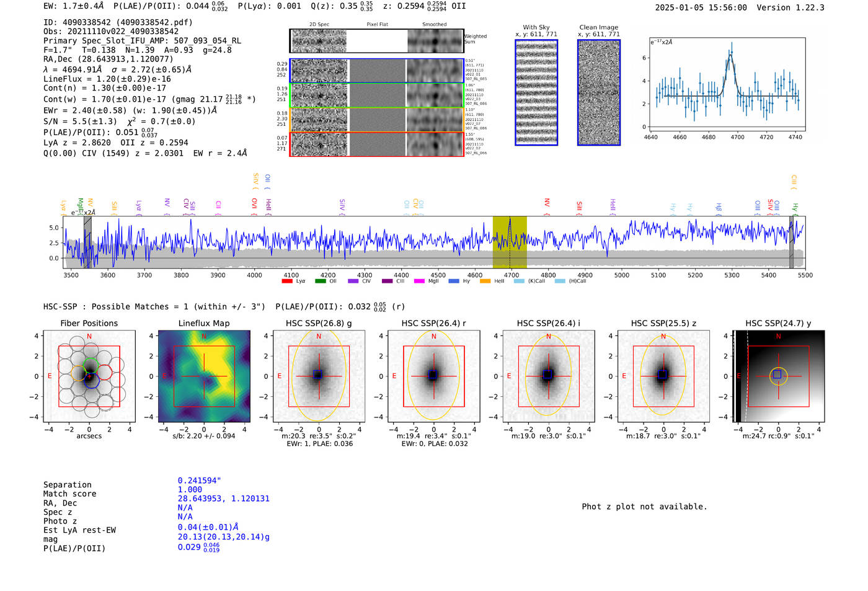Click the gray shaded band near 5460 Å

click(x=791, y=242)
